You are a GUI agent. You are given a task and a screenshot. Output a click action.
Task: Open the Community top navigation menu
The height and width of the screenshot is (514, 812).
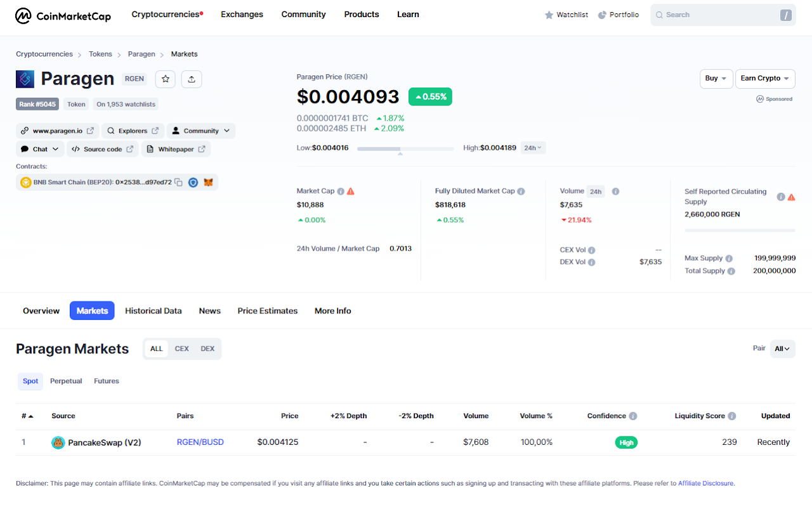click(303, 14)
